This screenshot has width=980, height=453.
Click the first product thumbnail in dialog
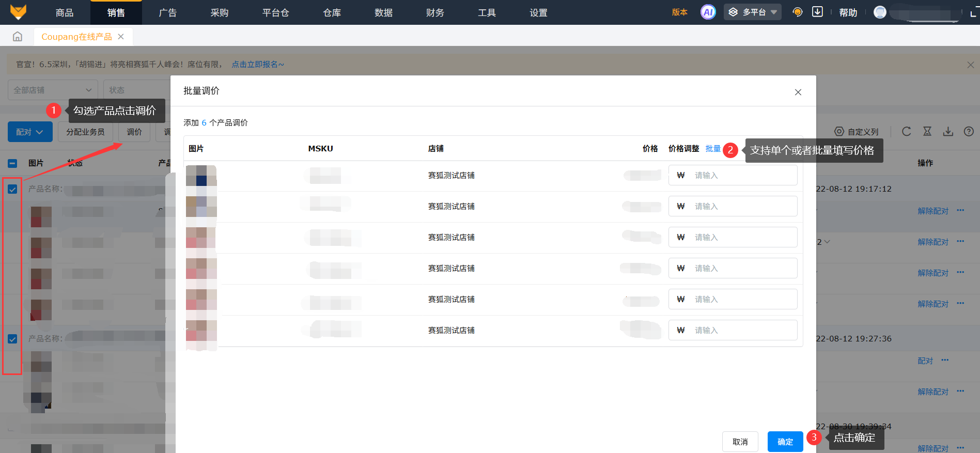pos(201,176)
